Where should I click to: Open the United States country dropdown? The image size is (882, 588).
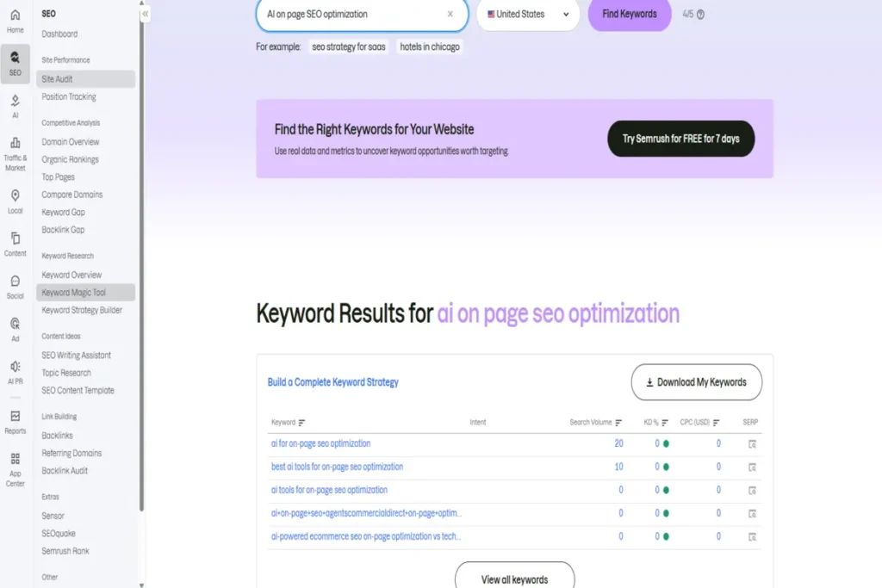(x=528, y=14)
